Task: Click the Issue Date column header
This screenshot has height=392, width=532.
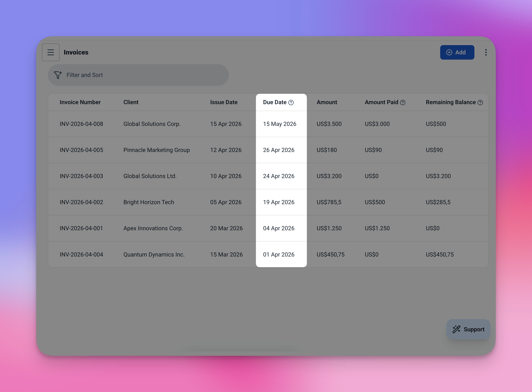Action: click(224, 102)
